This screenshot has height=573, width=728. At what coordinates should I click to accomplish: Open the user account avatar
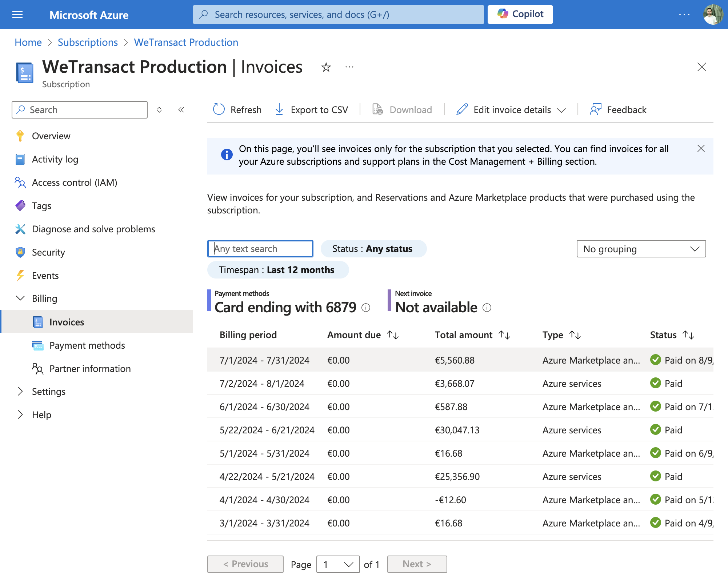tap(713, 15)
